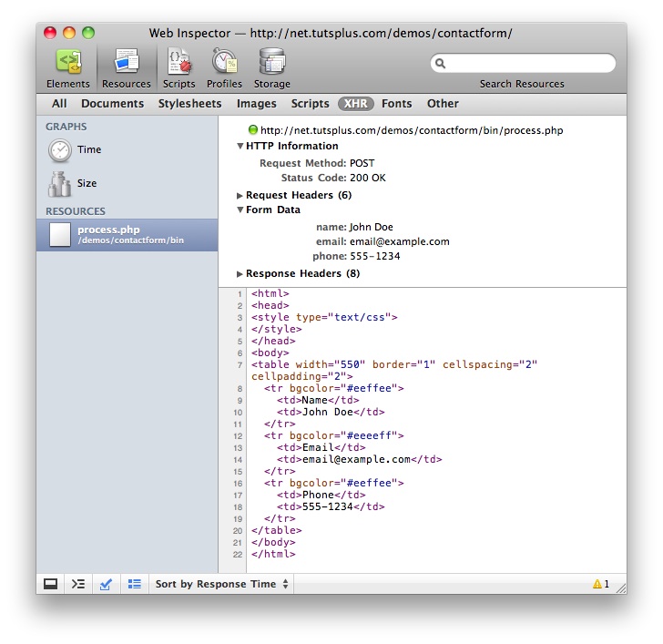Toggle the console drawer icon

[x=51, y=584]
